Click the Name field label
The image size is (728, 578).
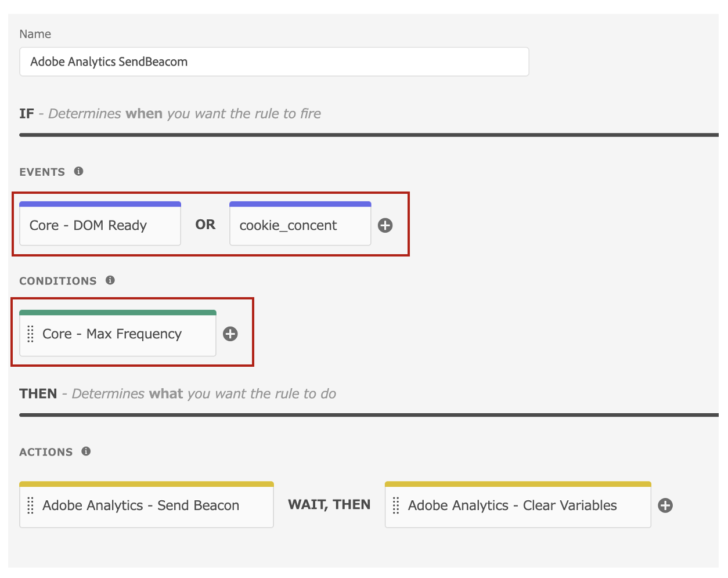pyautogui.click(x=35, y=34)
